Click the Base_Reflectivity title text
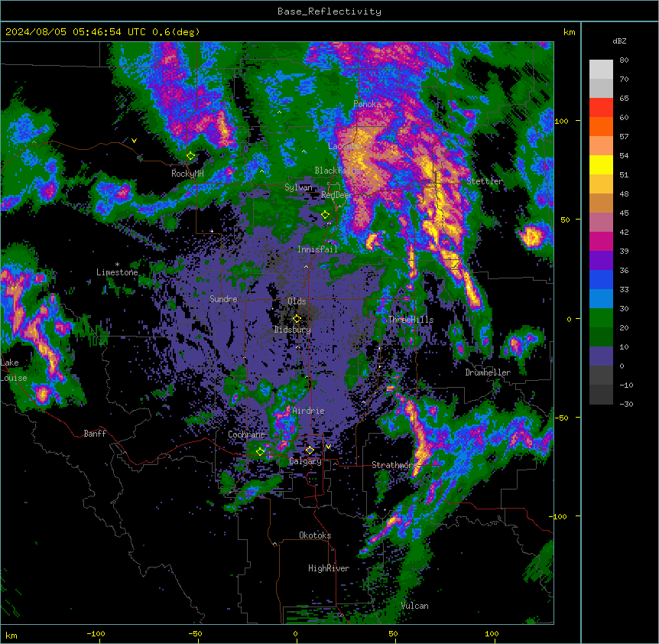659x644 pixels. [329, 11]
